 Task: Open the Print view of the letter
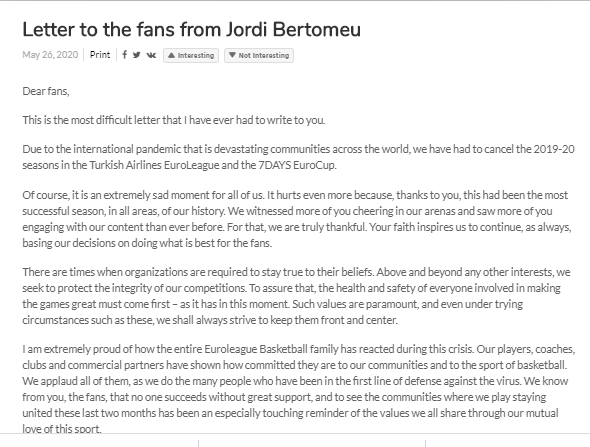(100, 55)
